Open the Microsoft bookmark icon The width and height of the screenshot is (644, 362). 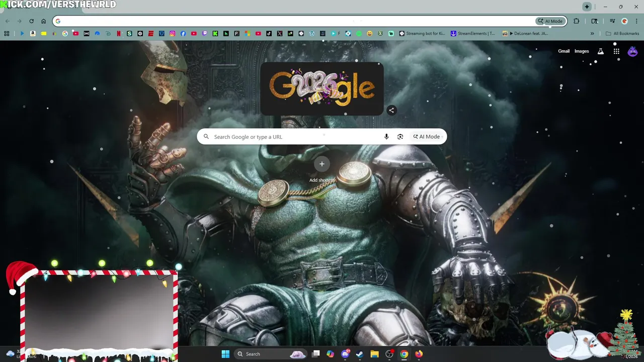pyautogui.click(x=248, y=34)
